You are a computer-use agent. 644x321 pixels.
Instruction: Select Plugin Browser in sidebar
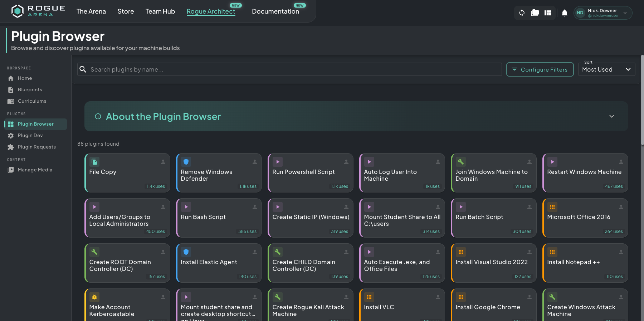36,124
